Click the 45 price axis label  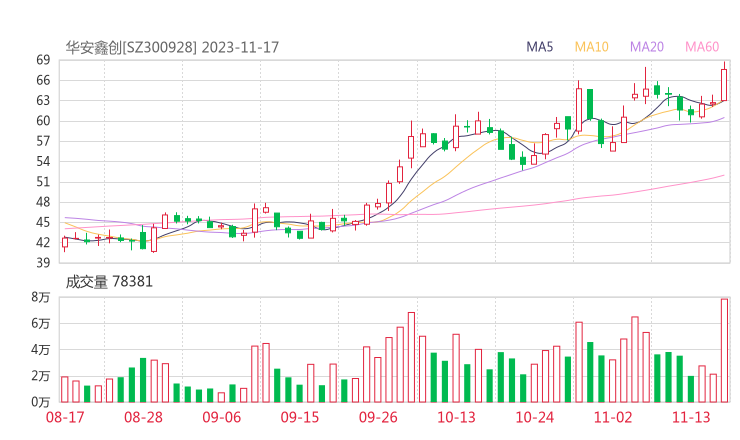[x=43, y=222]
